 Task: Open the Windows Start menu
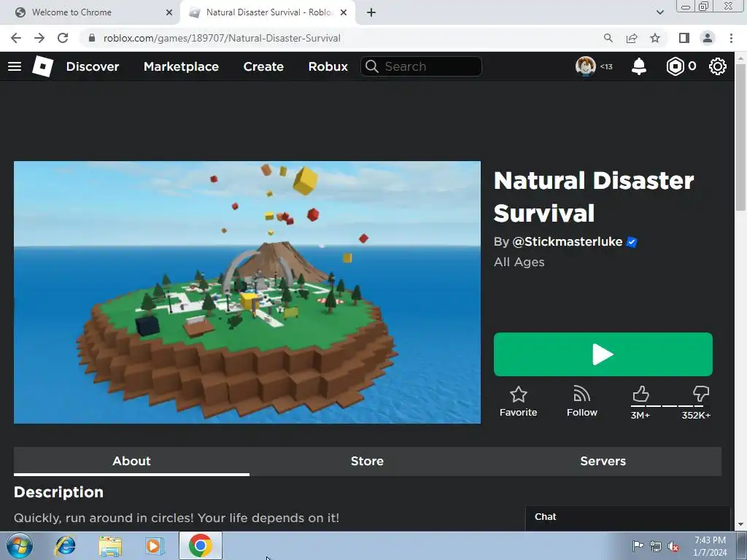click(20, 545)
